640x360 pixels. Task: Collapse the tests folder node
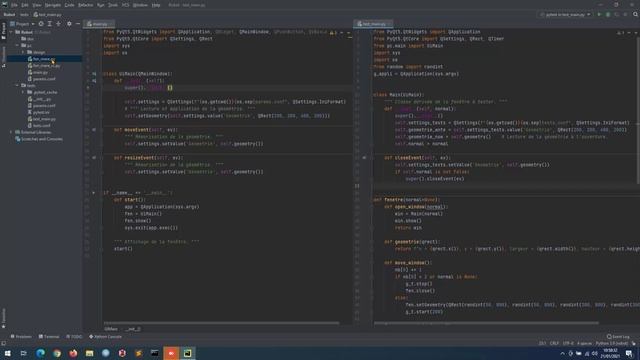coord(17,85)
